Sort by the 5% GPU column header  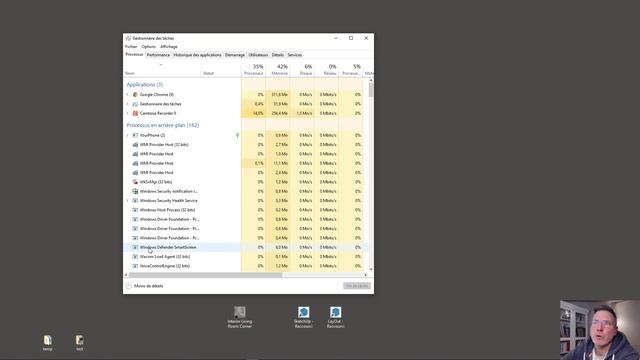point(351,69)
